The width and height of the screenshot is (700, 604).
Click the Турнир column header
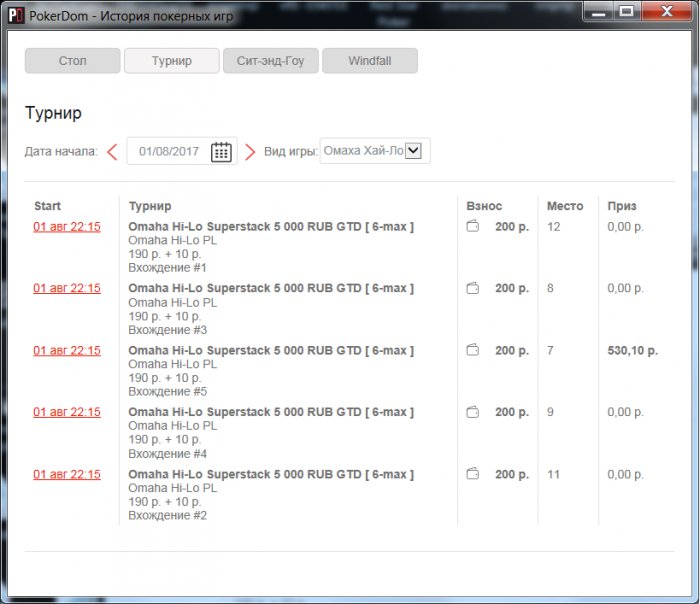(150, 206)
